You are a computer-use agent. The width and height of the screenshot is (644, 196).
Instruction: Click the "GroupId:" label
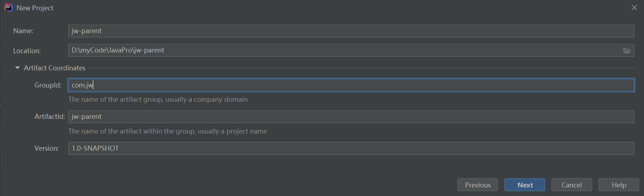(x=48, y=85)
